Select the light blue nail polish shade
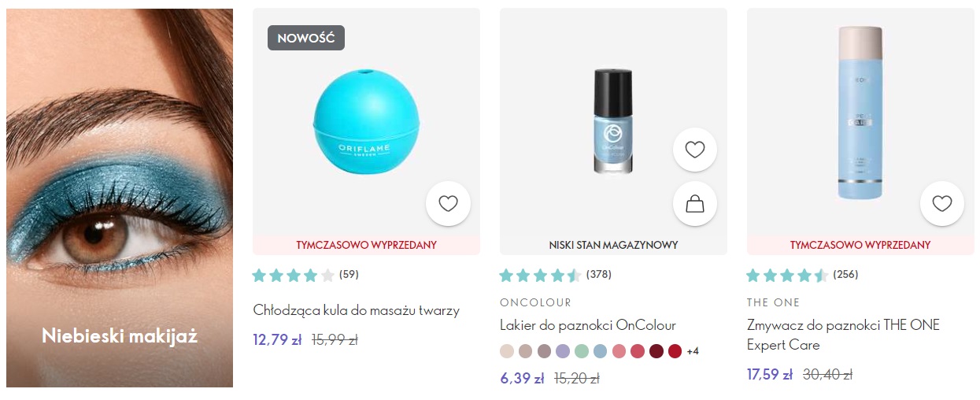The width and height of the screenshot is (980, 400). point(600,351)
